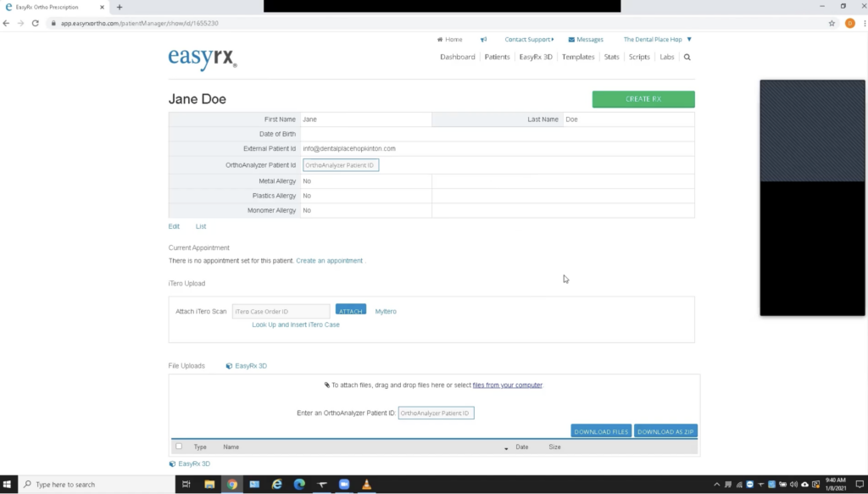
Task: Bookmark page with the star icon
Action: tap(832, 23)
